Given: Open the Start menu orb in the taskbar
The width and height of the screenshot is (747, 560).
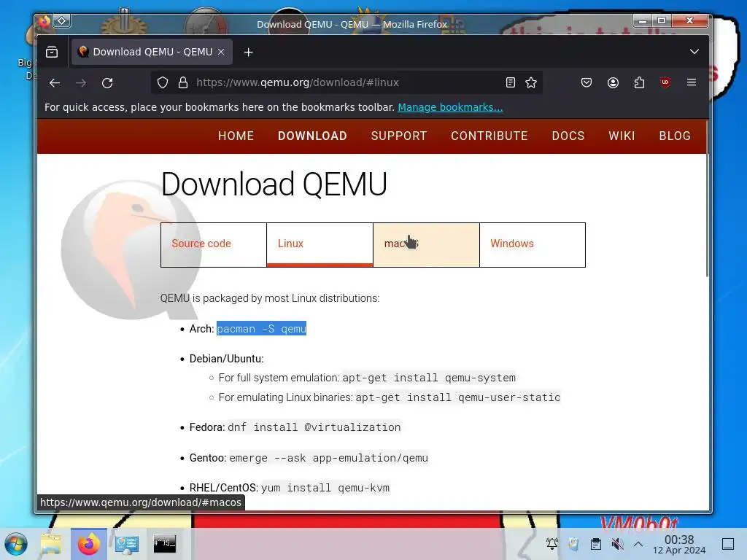Looking at the screenshot, I should [x=16, y=544].
